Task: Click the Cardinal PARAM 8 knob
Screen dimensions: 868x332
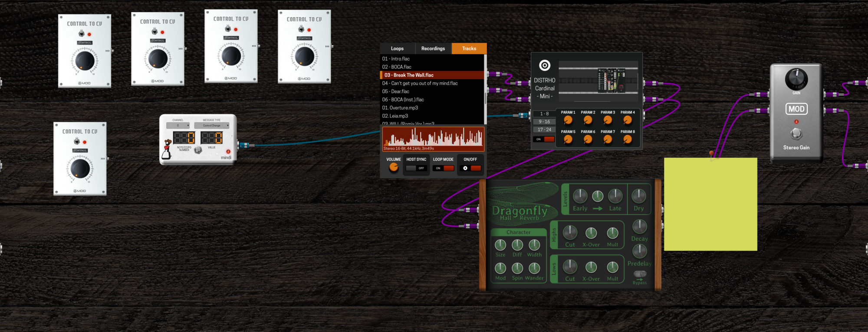Action: click(x=628, y=139)
